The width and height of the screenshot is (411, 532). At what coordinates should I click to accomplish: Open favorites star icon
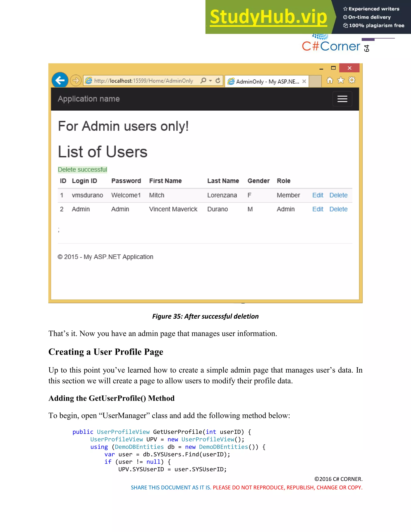341,80
